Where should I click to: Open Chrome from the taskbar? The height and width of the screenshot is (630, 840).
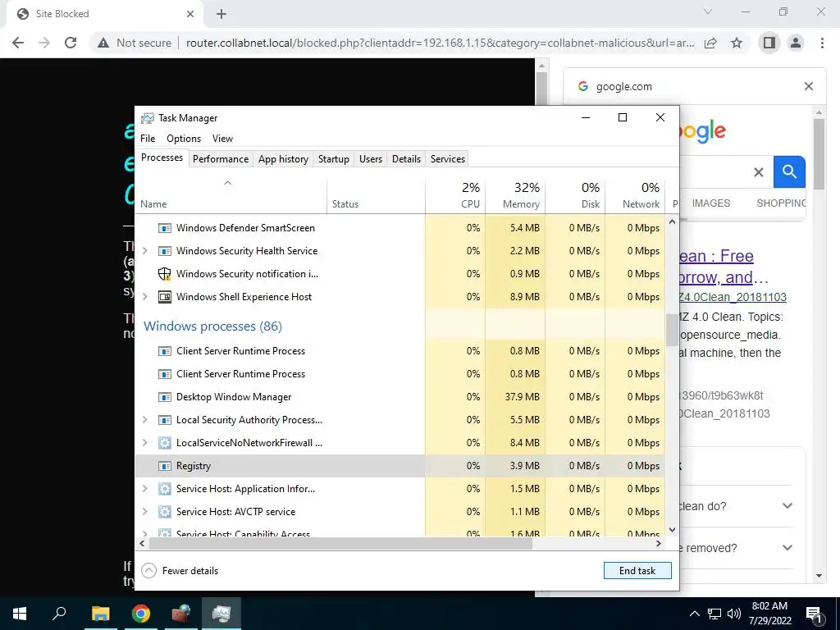tap(141, 614)
